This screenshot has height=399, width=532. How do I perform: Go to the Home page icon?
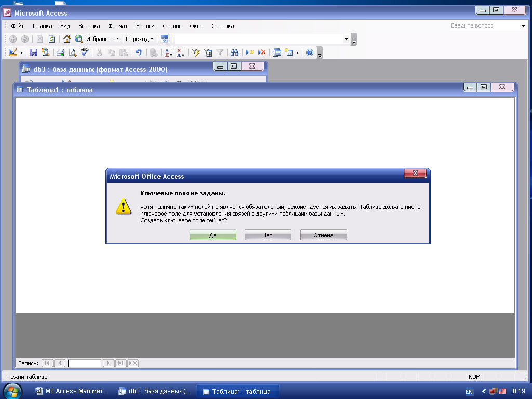coord(67,39)
